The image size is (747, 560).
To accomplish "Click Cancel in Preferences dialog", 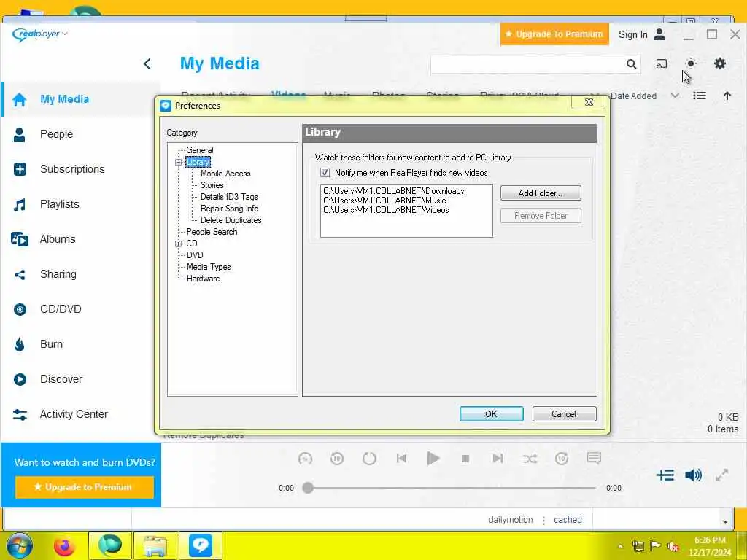I will tap(564, 414).
